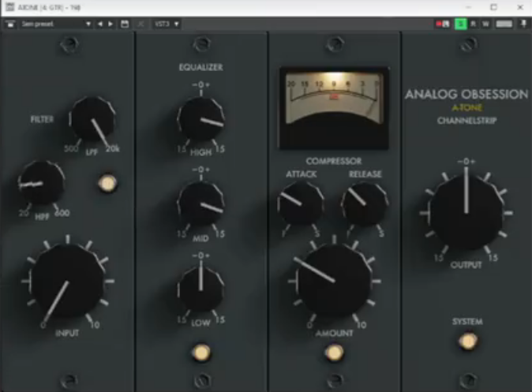The width and height of the screenshot is (532, 392).
Task: Click the preset picker icon left of the preset name
Action: [10, 24]
